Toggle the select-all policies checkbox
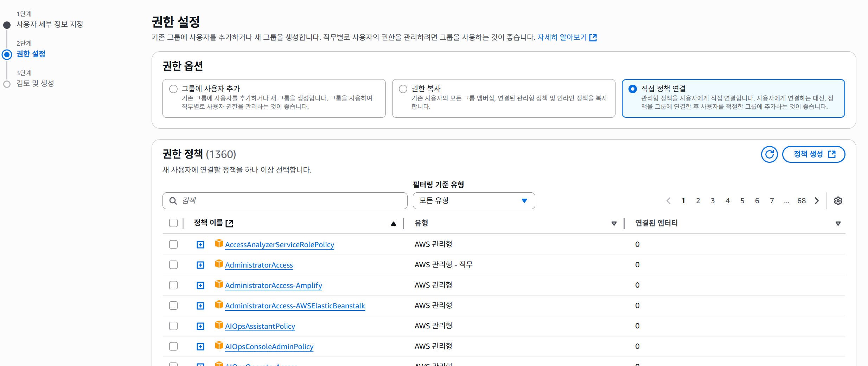868x366 pixels. click(173, 223)
